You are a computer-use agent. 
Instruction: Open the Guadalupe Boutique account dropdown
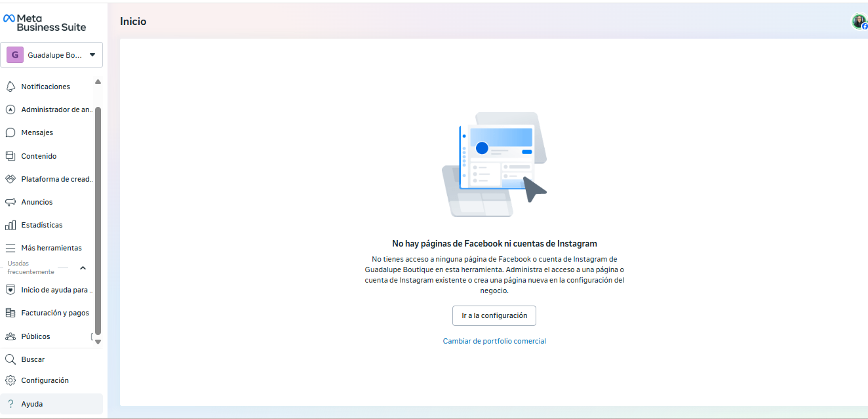[54, 55]
